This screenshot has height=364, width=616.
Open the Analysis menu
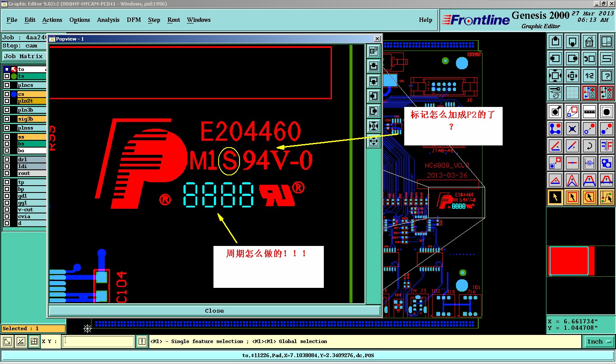108,20
